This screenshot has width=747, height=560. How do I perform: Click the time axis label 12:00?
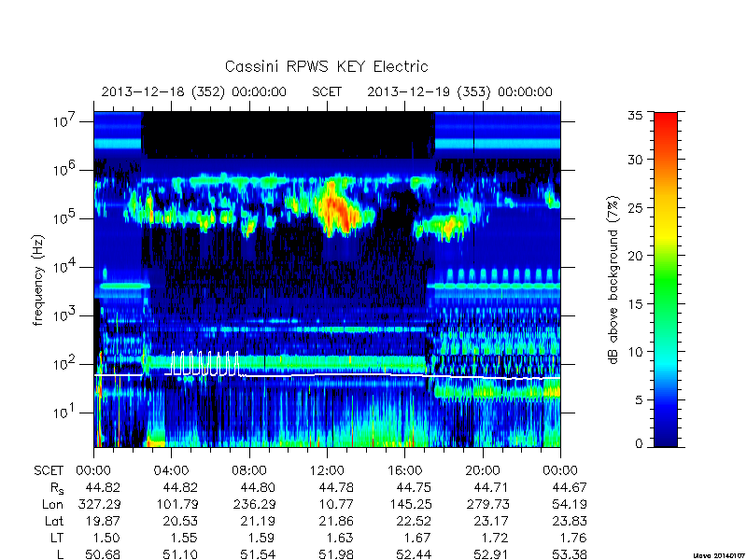327,471
